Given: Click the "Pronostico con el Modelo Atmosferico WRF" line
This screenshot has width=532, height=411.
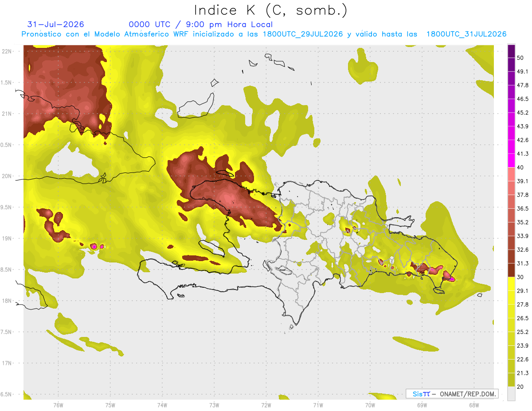Looking at the screenshot, I should [264, 34].
